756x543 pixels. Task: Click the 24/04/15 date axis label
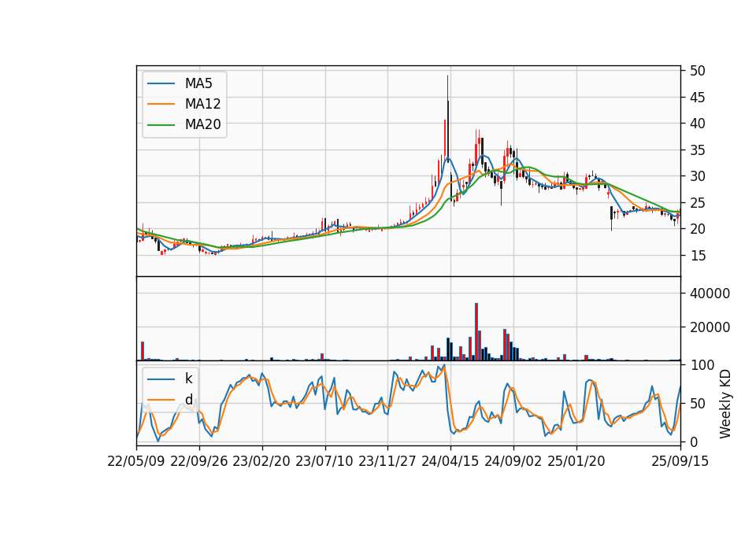coord(450,462)
